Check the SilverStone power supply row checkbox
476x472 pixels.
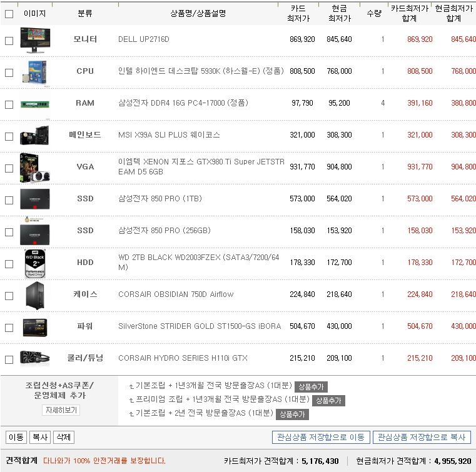(9, 328)
